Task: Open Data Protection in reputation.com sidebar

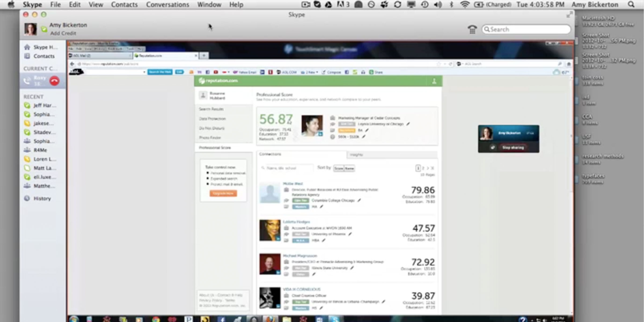Action: pyautogui.click(x=212, y=119)
